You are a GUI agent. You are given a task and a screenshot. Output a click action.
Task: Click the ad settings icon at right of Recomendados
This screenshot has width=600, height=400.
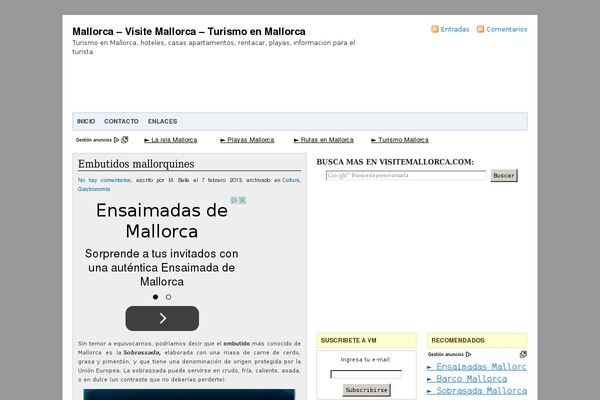[523, 354]
